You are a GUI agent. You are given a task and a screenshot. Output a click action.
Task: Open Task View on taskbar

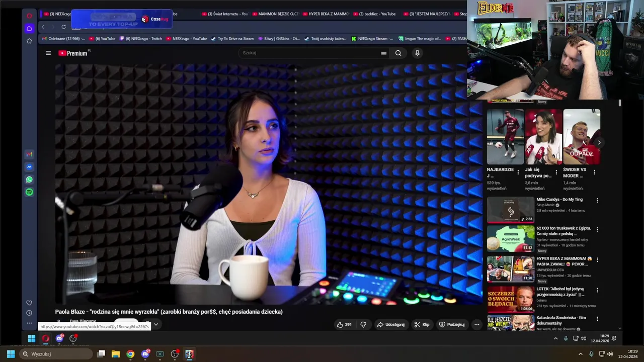click(101, 354)
